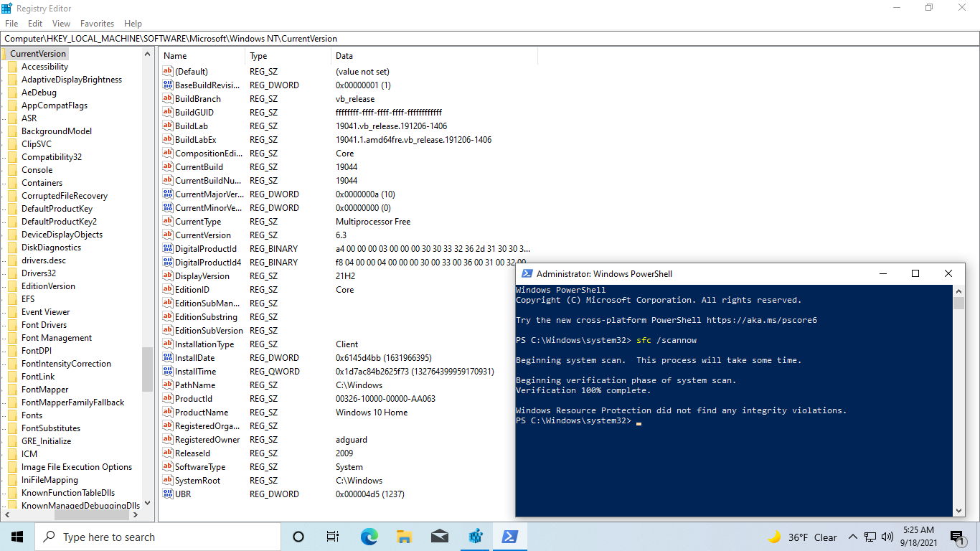The image size is (980, 551).
Task: Click the ClipSVC folder icon
Action: [x=12, y=144]
